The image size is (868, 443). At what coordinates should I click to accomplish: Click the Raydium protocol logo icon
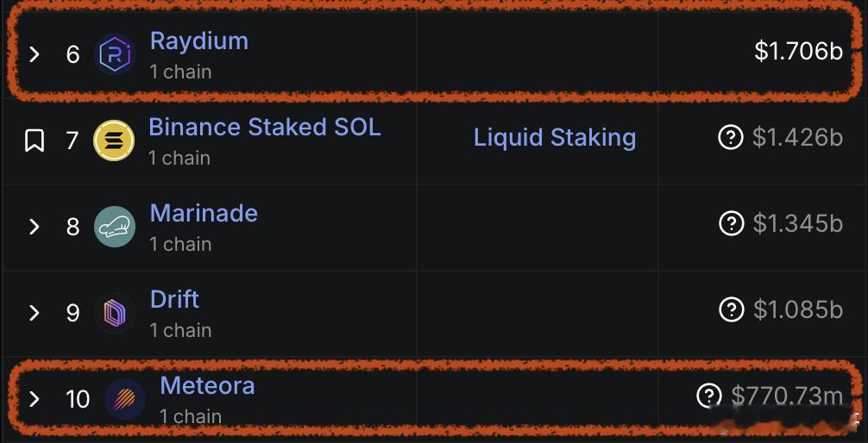click(x=114, y=54)
